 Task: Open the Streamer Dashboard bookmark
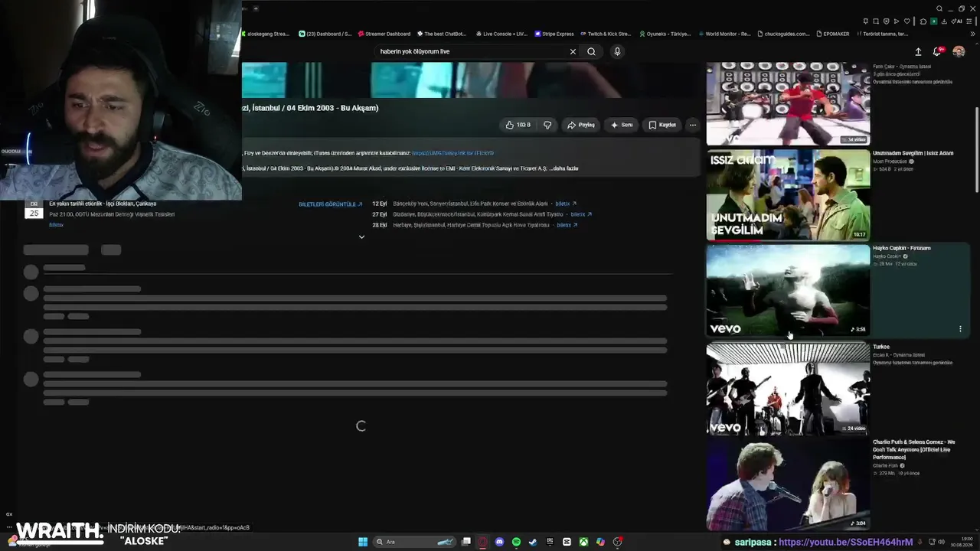point(384,34)
